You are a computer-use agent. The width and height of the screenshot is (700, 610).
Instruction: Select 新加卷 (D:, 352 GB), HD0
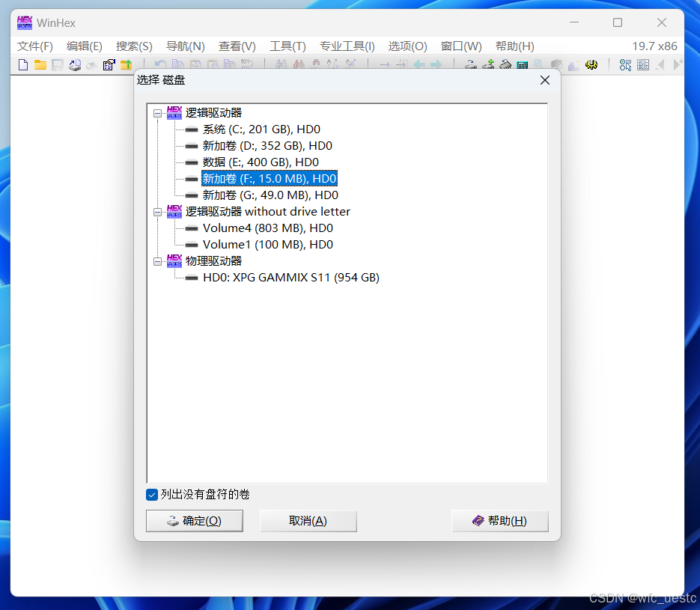coord(267,146)
